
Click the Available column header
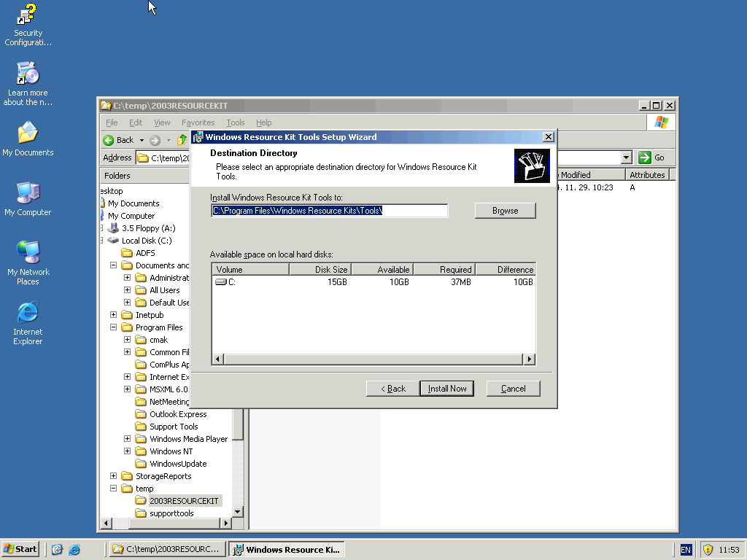point(382,270)
